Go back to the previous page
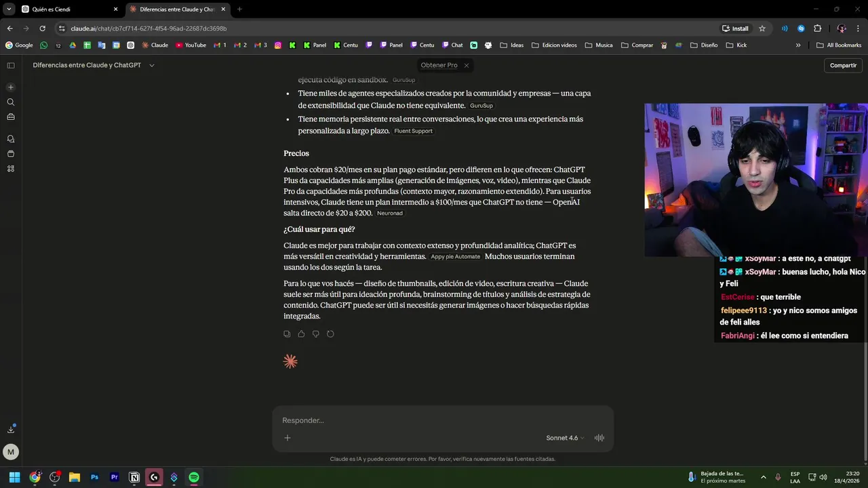The height and width of the screenshot is (488, 868). [9, 28]
